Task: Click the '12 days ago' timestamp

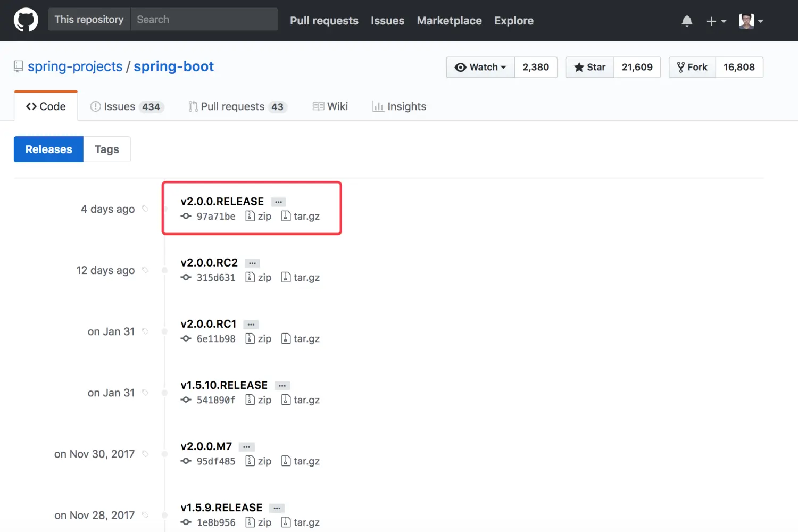Action: [x=105, y=270]
